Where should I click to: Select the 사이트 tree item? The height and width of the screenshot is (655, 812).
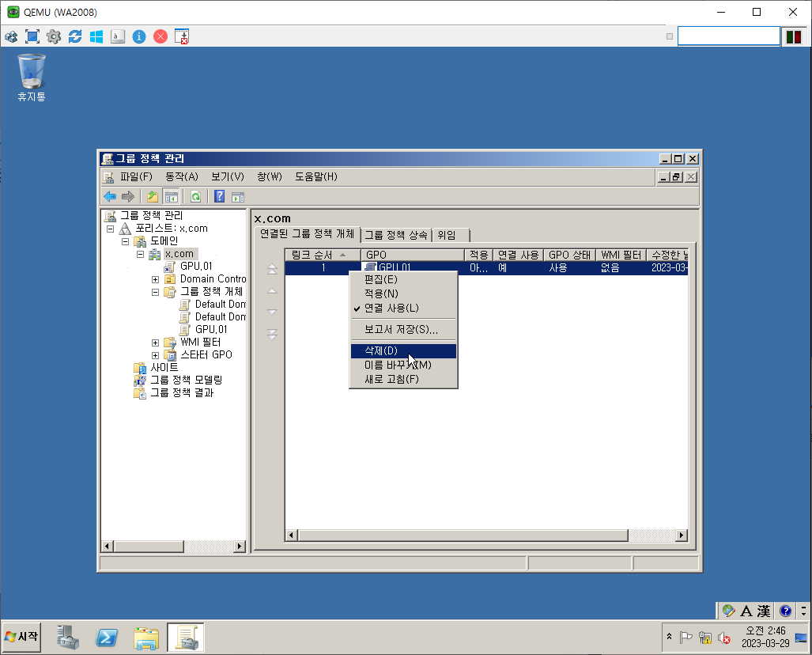click(x=164, y=367)
